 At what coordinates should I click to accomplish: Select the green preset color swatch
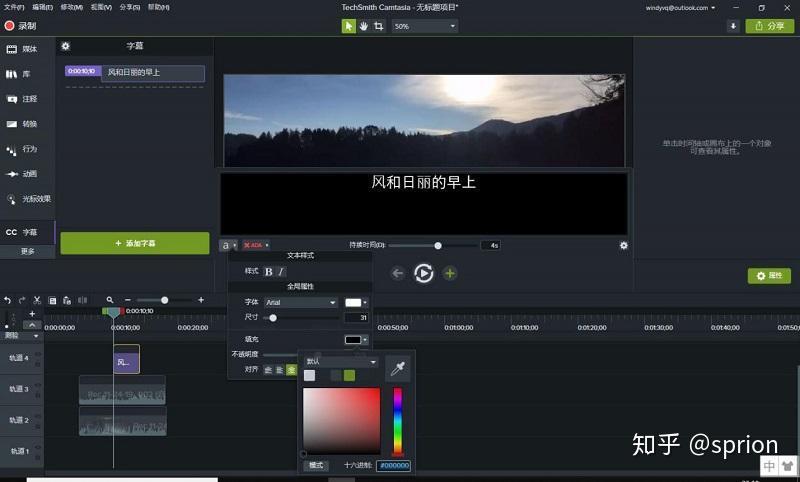pos(349,376)
